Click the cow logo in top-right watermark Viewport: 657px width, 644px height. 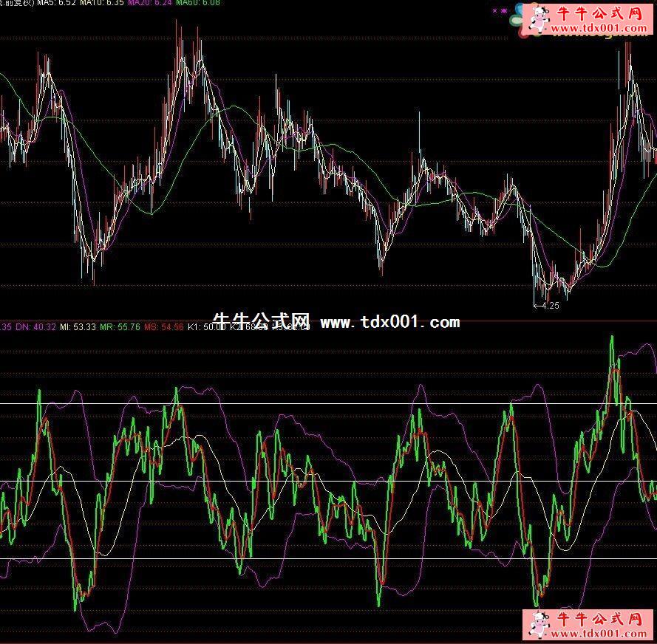[537, 20]
